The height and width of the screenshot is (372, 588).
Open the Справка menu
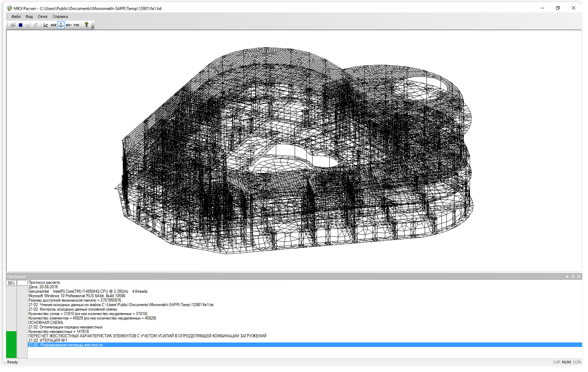coord(60,17)
